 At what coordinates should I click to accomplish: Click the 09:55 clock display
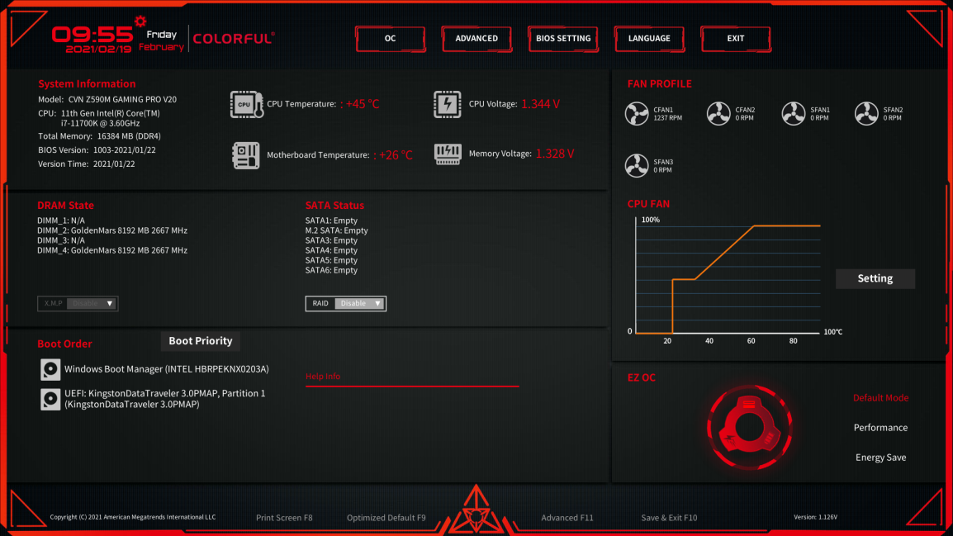coord(92,35)
